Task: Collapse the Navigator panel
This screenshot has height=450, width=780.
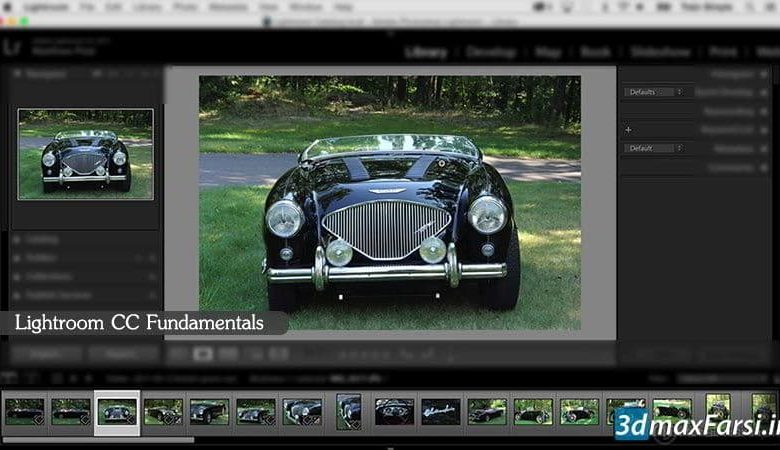Action: click(x=17, y=74)
